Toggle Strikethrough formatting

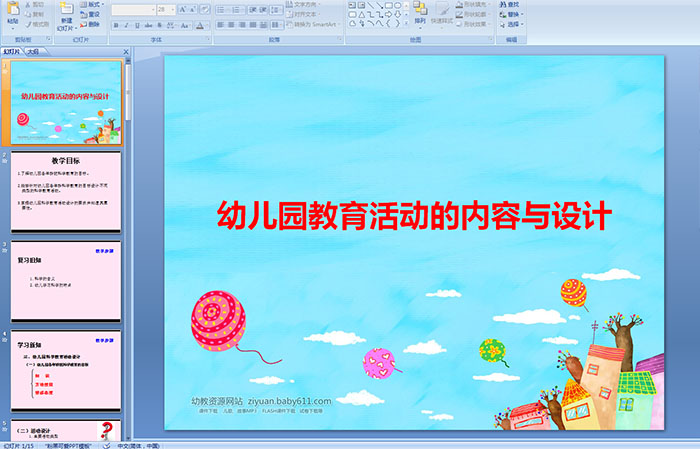(x=148, y=25)
